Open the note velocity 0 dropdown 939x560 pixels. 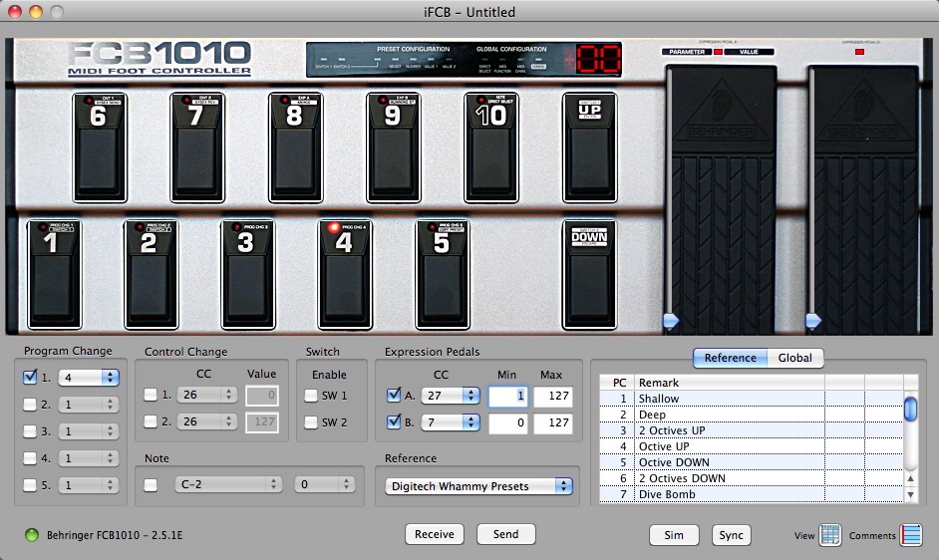click(x=324, y=484)
